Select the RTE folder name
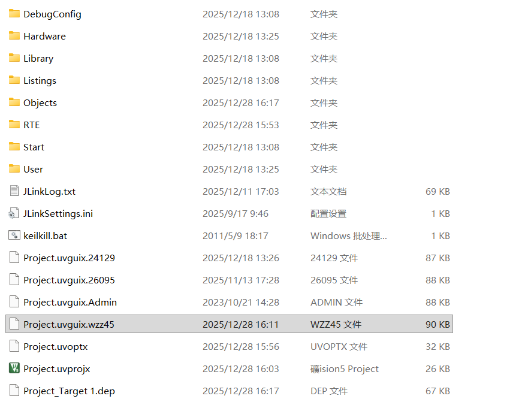Screen dimensions: 525x420 click(32, 125)
